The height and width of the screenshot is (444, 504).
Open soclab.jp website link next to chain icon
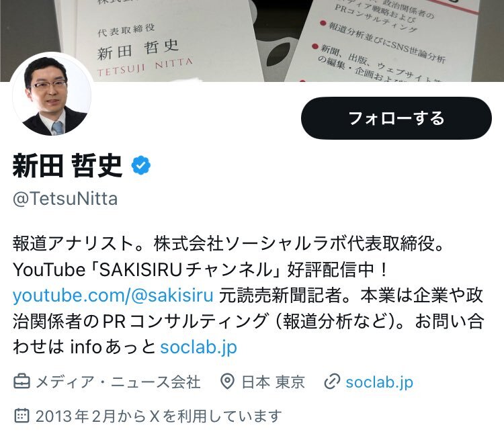379,382
